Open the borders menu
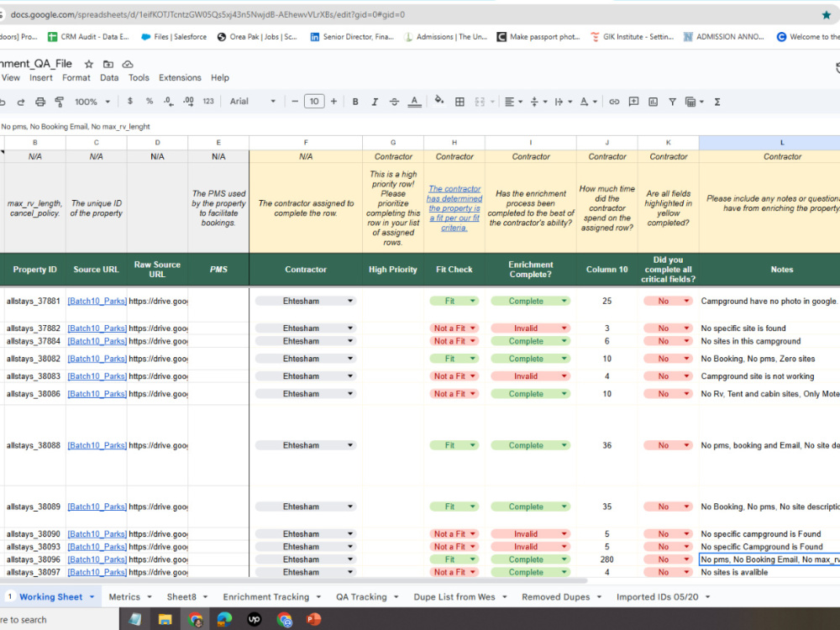Image resolution: width=840 pixels, height=630 pixels. click(459, 102)
